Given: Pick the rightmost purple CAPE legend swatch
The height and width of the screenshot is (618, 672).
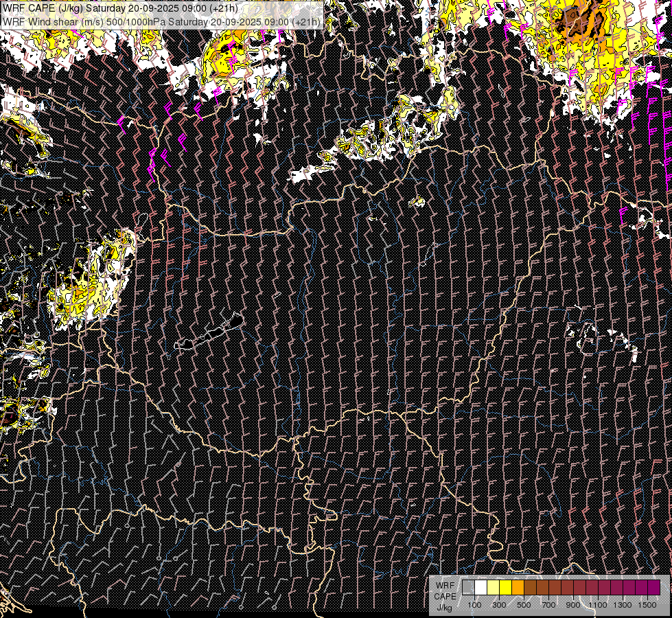Looking at the screenshot, I should pos(653,587).
